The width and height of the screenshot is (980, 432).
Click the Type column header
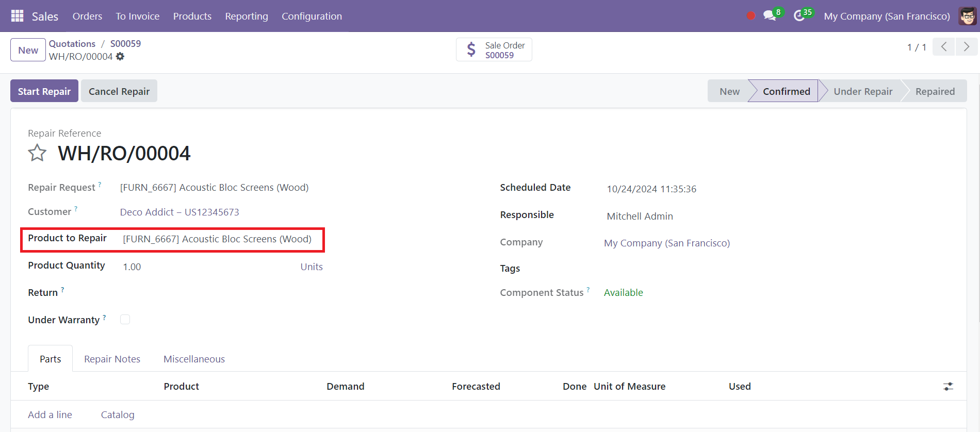39,386
